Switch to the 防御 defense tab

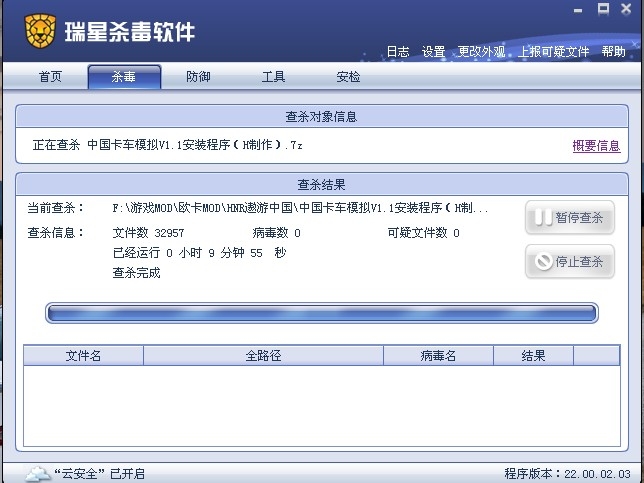pos(198,76)
